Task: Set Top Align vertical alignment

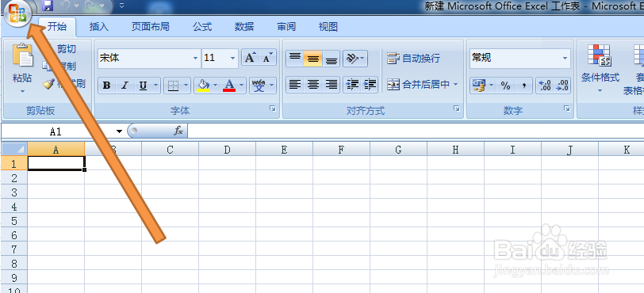Action: coord(295,58)
